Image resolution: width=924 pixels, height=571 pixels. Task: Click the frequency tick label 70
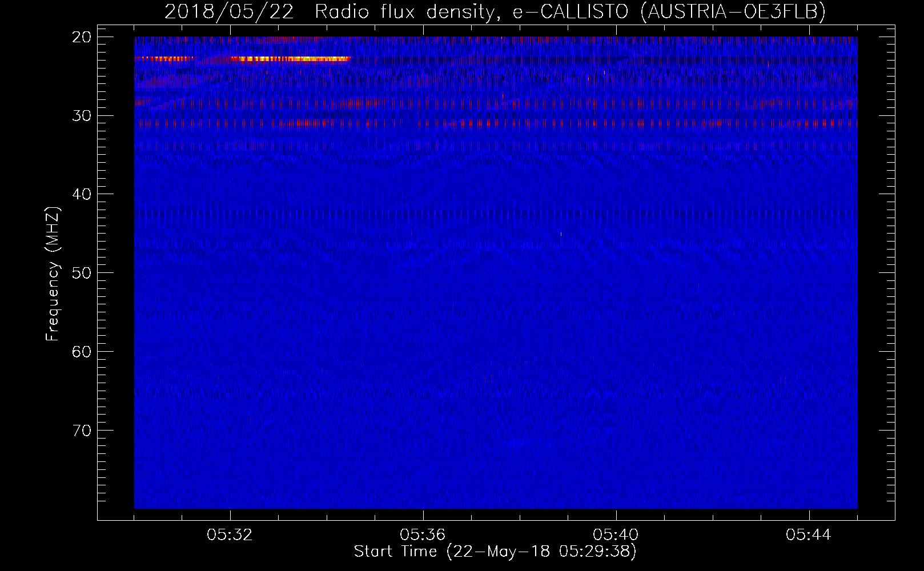pos(82,430)
